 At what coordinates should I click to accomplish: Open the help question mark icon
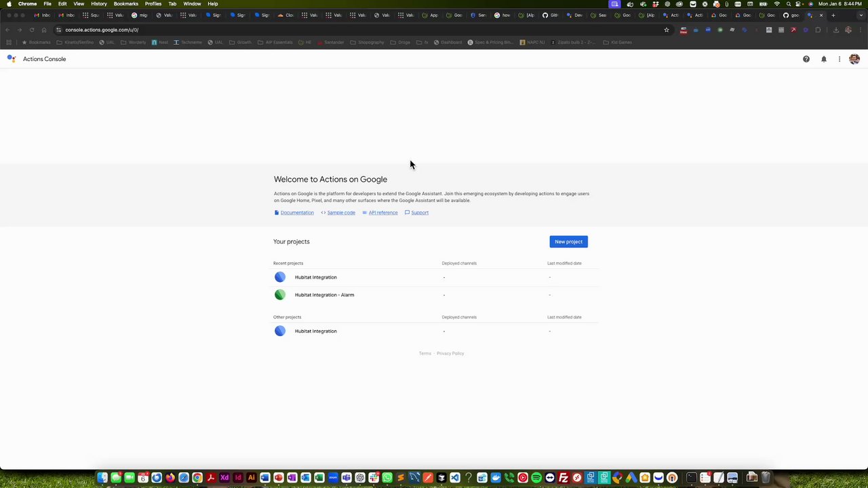[806, 59]
